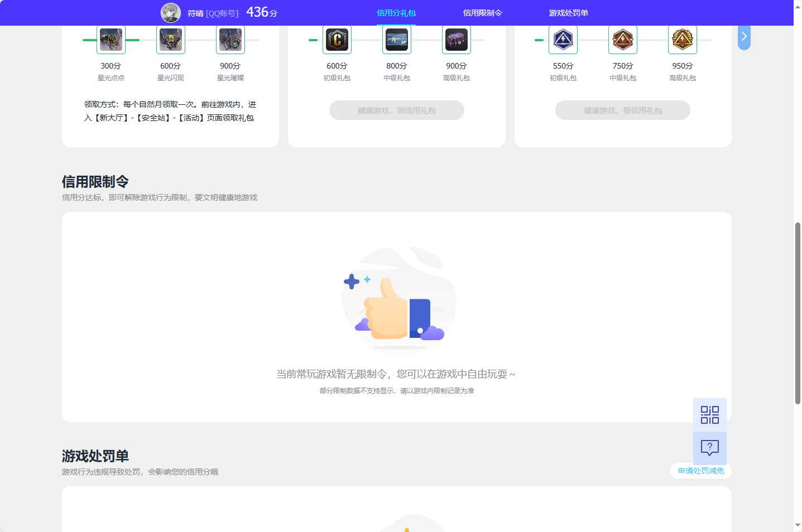The width and height of the screenshot is (802, 532).
Task: Click the 900分 高级礼包 crate icon
Action: [456, 40]
